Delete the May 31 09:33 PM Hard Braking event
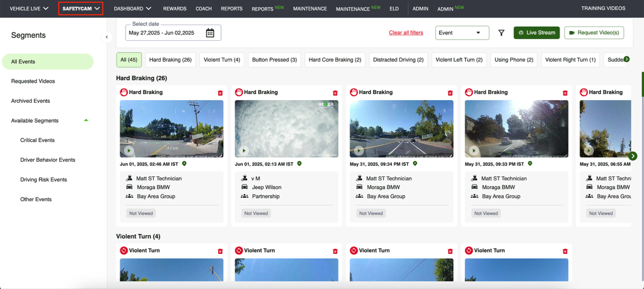The width and height of the screenshot is (644, 289). [x=565, y=93]
